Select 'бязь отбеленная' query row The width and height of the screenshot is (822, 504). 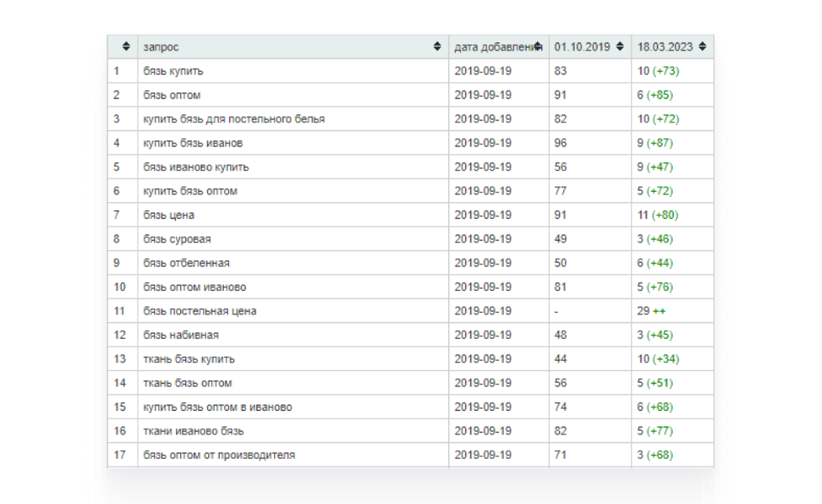410,263
